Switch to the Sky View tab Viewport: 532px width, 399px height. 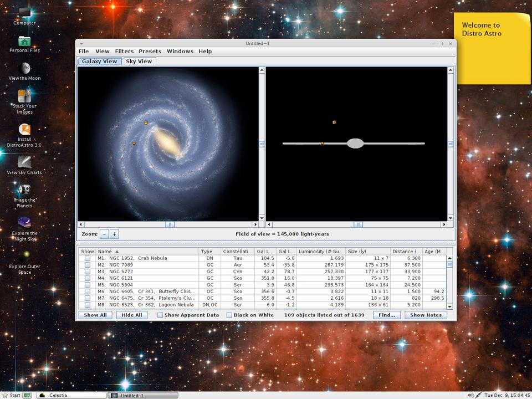(x=139, y=62)
